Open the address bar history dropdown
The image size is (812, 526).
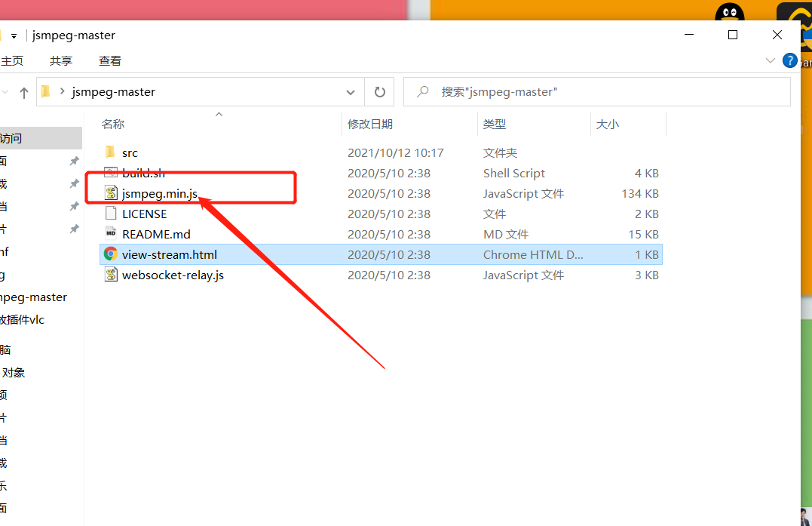click(350, 91)
